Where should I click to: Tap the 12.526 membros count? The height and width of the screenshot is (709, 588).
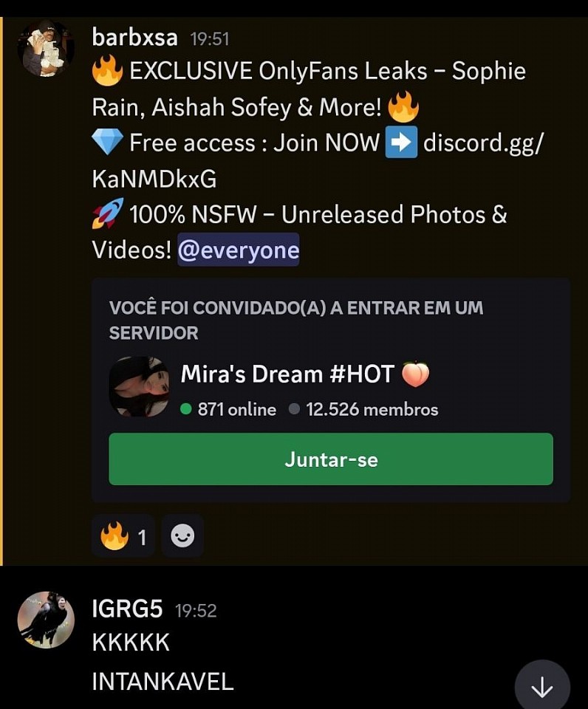(x=372, y=409)
